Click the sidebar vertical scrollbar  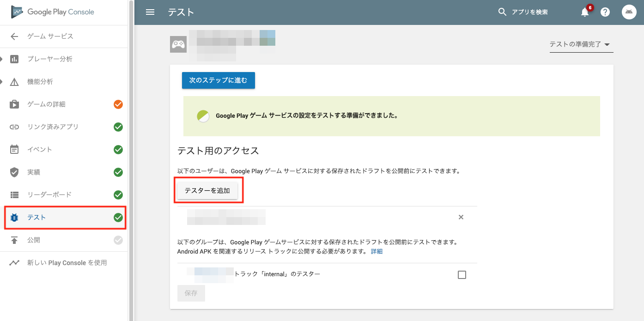[131, 160]
